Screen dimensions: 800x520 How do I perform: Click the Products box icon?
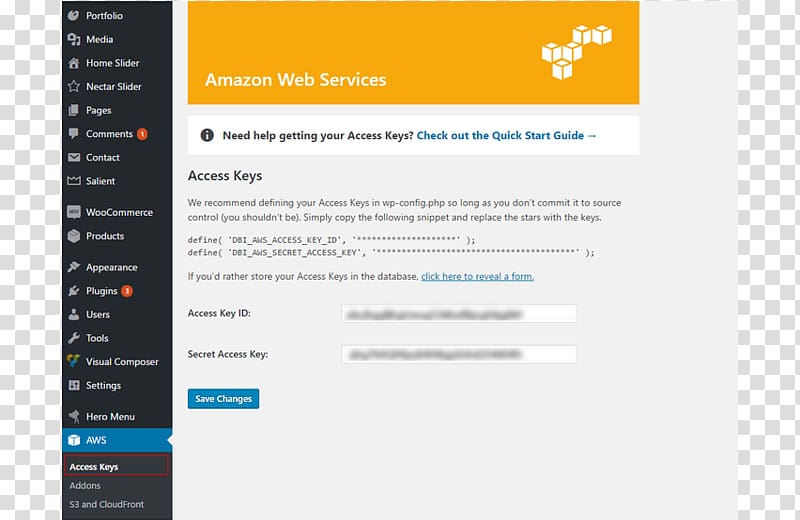tap(73, 236)
